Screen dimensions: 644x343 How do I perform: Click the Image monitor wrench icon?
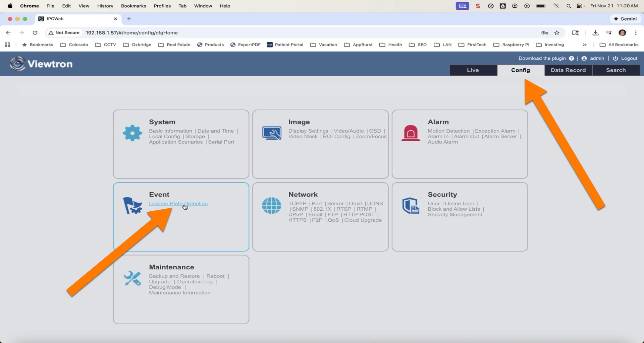[272, 133]
